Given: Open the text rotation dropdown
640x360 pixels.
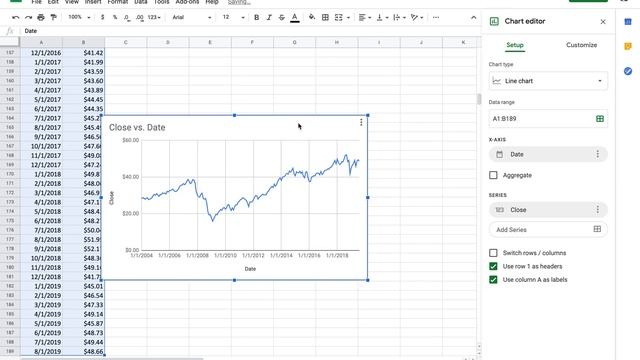Looking at the screenshot, I should pos(416,18).
